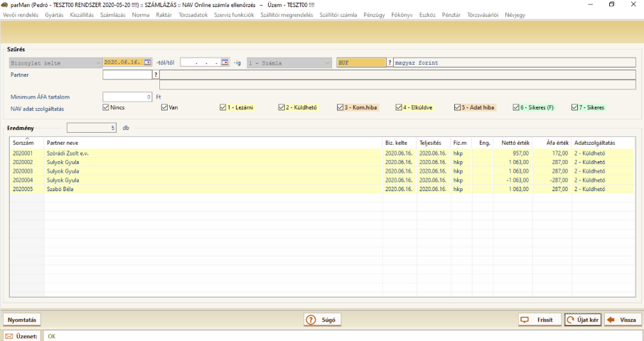Click partner name Szórádi Zsolt e.v.
The width and height of the screenshot is (644, 341).
click(68, 153)
